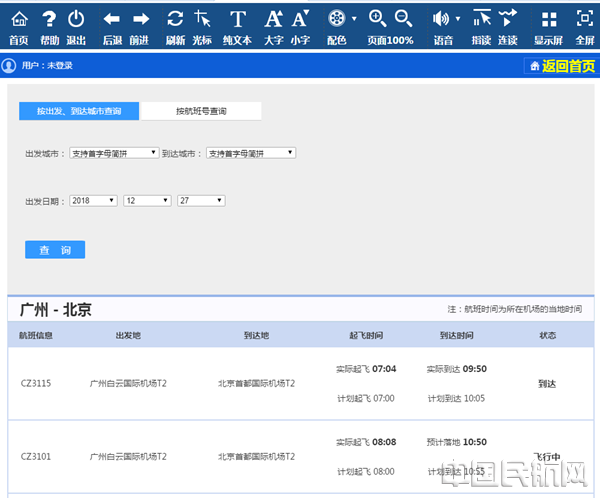Toggle 指读 pointer reading mode
This screenshot has width=600, height=498.
pyautogui.click(x=481, y=19)
